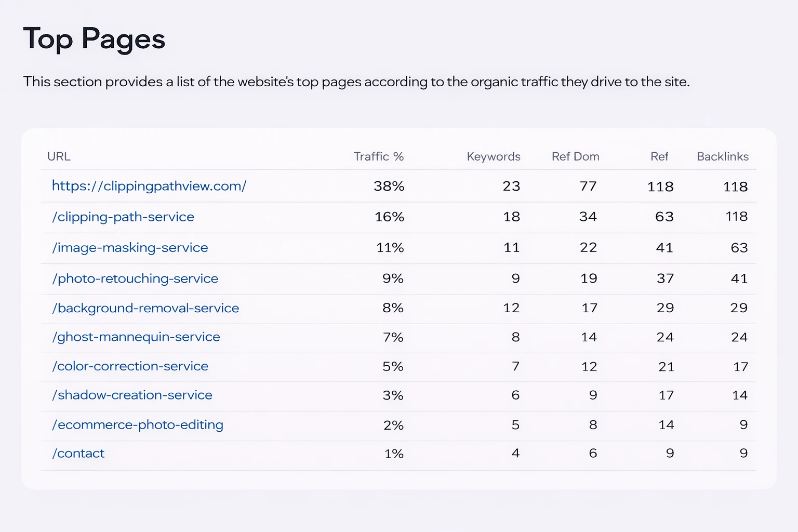The width and height of the screenshot is (798, 532).
Task: Sort by the Backlinks column header
Action: 723,156
